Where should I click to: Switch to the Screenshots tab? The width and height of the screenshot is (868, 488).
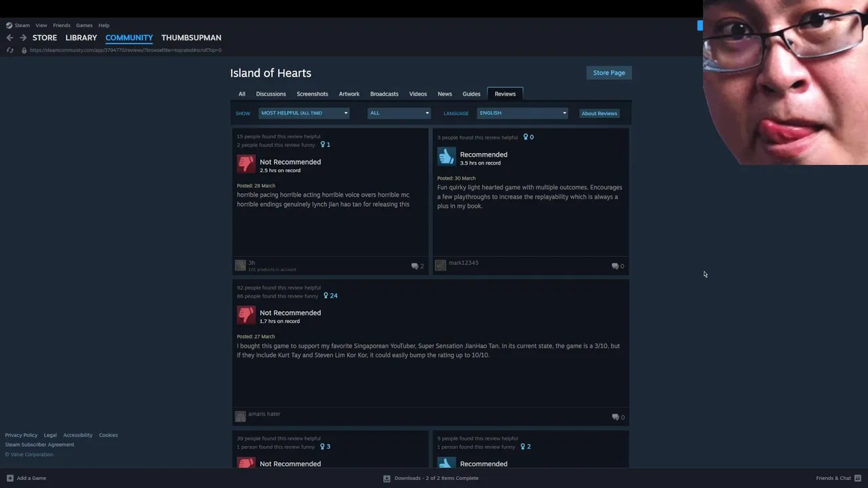click(x=312, y=94)
